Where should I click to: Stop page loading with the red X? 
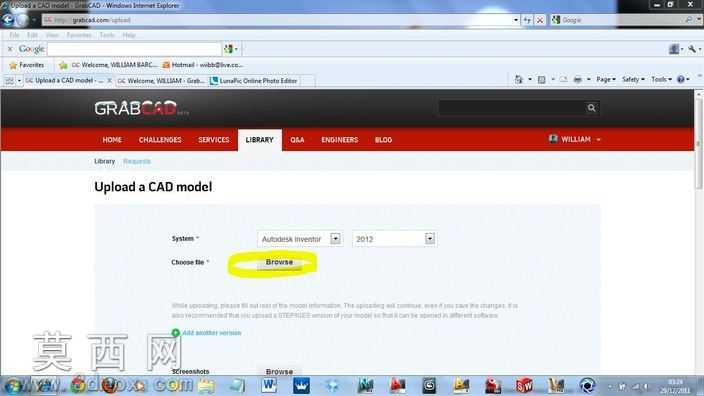(x=540, y=20)
